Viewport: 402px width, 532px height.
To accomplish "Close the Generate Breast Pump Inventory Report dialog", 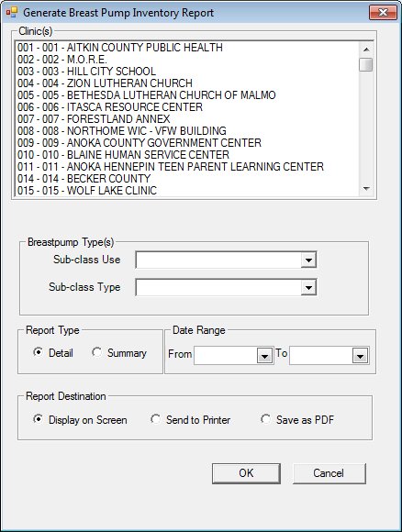I will (383, 13).
